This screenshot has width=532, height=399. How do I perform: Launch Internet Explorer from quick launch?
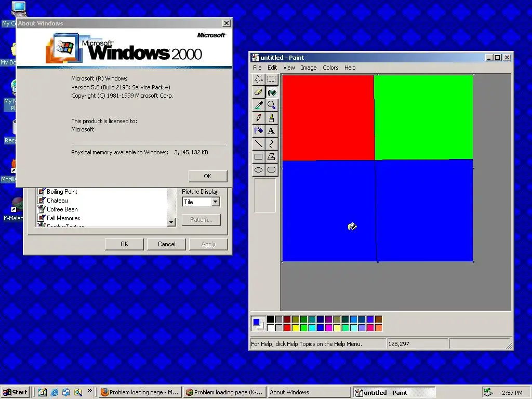54,392
